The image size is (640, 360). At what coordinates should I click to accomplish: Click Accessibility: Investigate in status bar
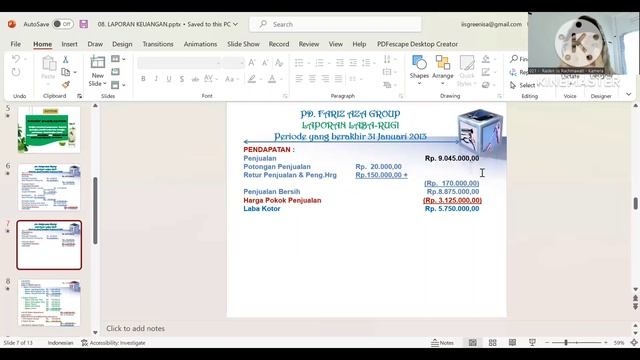(113, 343)
